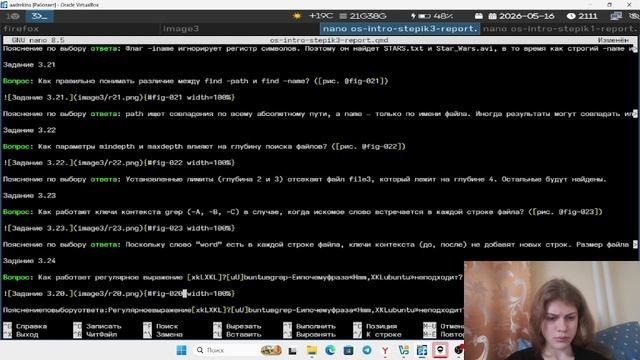The image size is (640, 360).
Task: Click the question line about mindepth and maxdepth
Action: 204,146
